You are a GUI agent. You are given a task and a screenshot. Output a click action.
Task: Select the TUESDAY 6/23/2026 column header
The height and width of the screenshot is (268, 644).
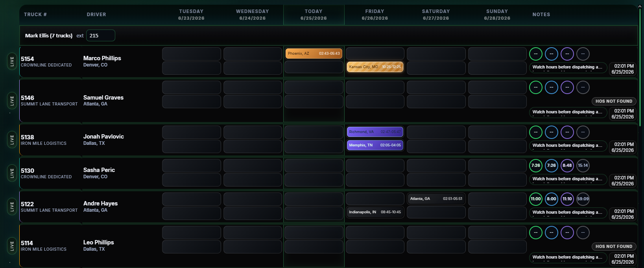pos(191,15)
